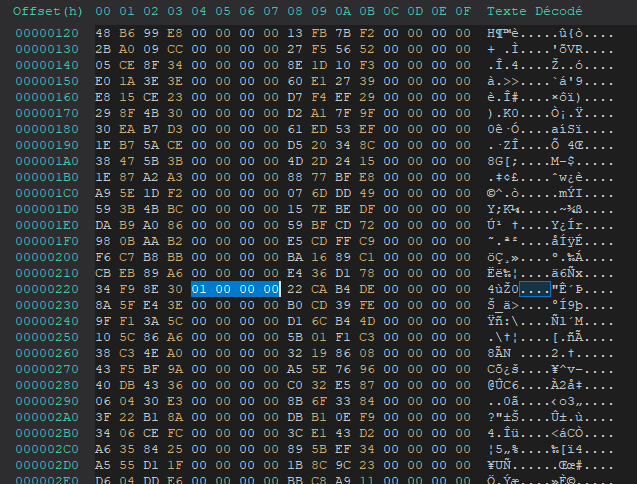Click the offset label 000002B0

[x=47, y=433]
